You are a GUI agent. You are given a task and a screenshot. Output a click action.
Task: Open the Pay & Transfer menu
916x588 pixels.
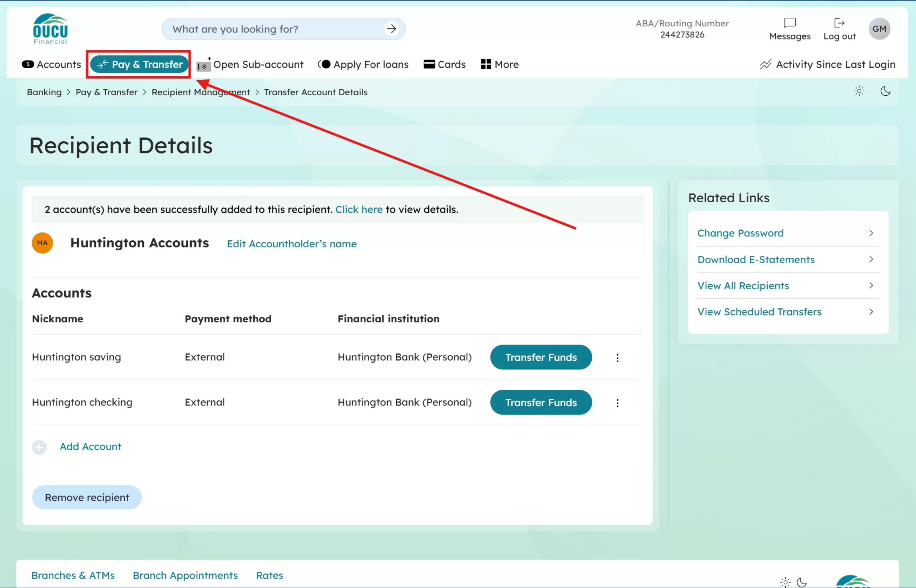pos(139,64)
